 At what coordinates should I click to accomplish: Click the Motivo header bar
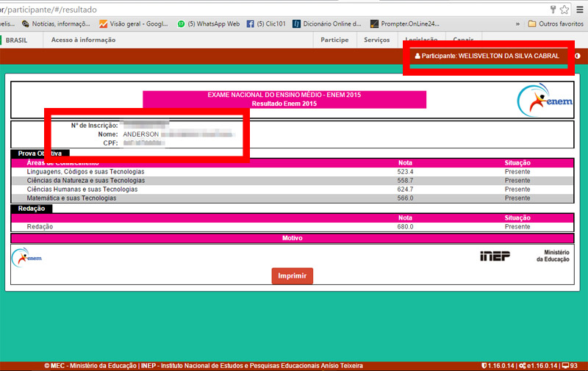[293, 238]
